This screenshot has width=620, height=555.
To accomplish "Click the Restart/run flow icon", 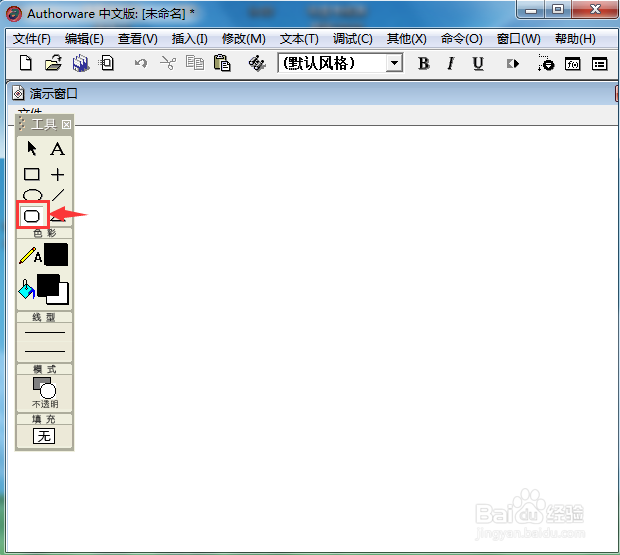I will pos(513,63).
